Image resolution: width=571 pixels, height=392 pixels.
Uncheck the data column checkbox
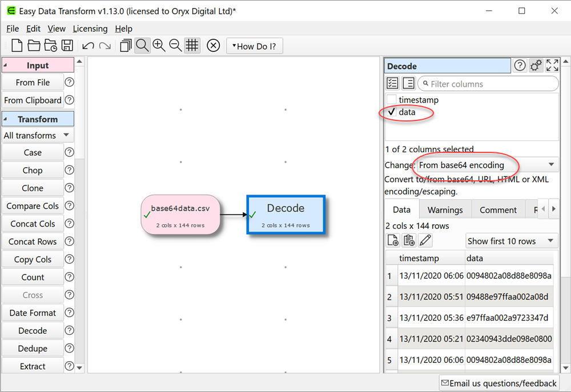tap(392, 112)
